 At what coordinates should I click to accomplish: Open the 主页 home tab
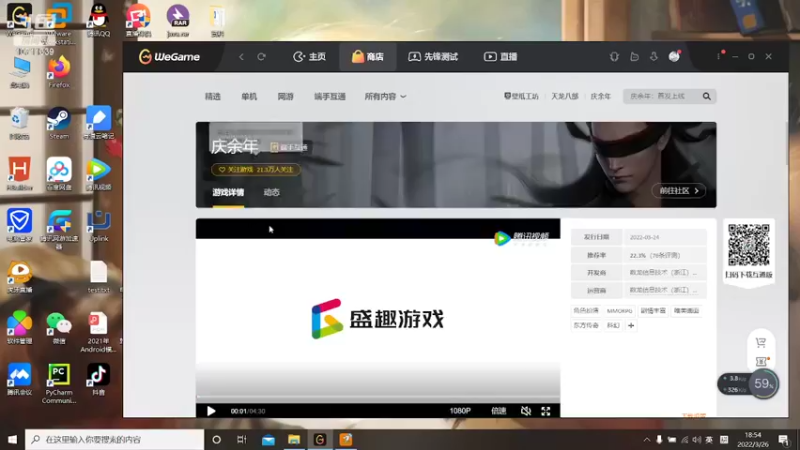pyautogui.click(x=309, y=57)
